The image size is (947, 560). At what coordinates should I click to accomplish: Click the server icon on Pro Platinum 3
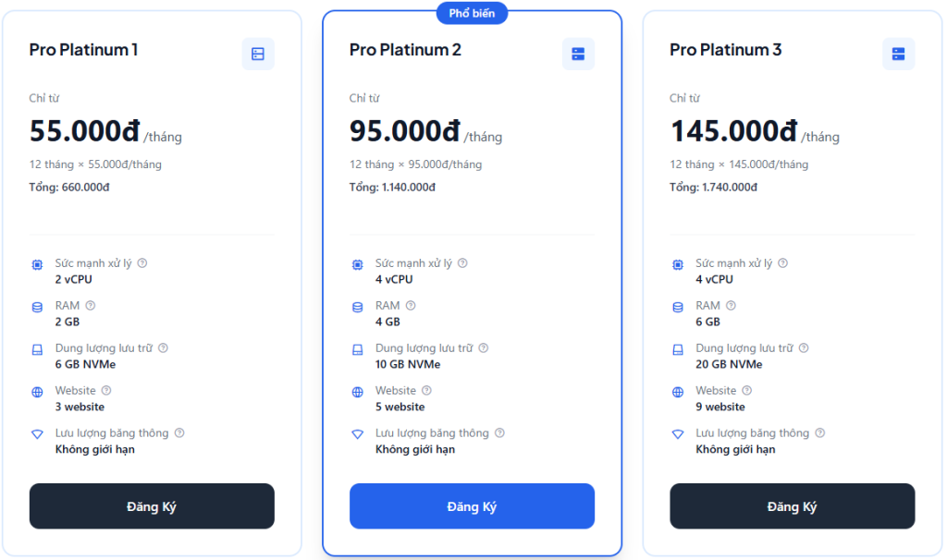tap(898, 55)
